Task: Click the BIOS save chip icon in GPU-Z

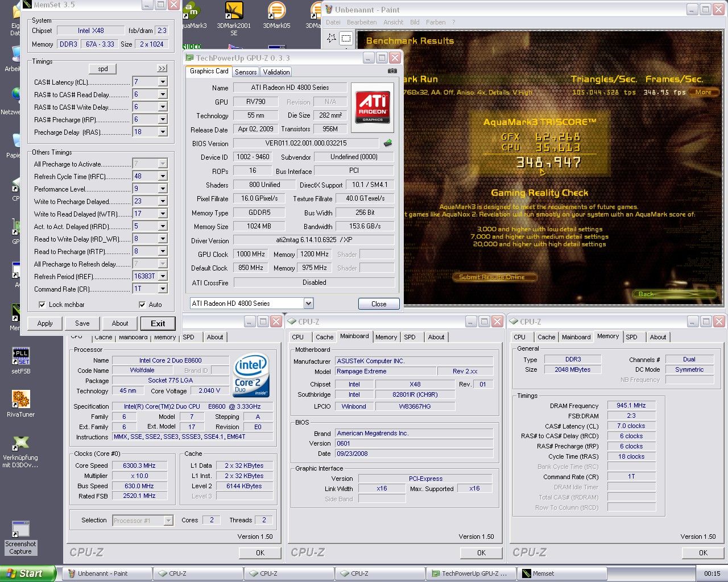Action: click(x=388, y=143)
